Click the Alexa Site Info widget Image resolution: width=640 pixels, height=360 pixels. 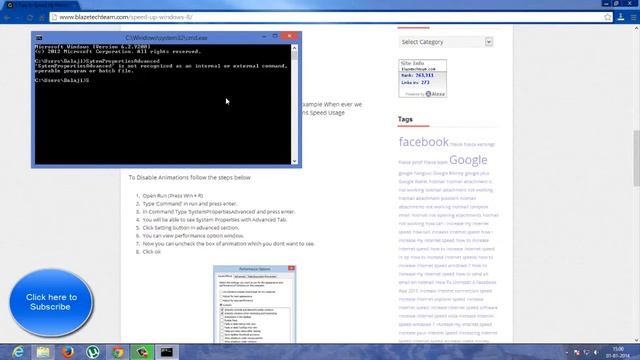pyautogui.click(x=422, y=78)
